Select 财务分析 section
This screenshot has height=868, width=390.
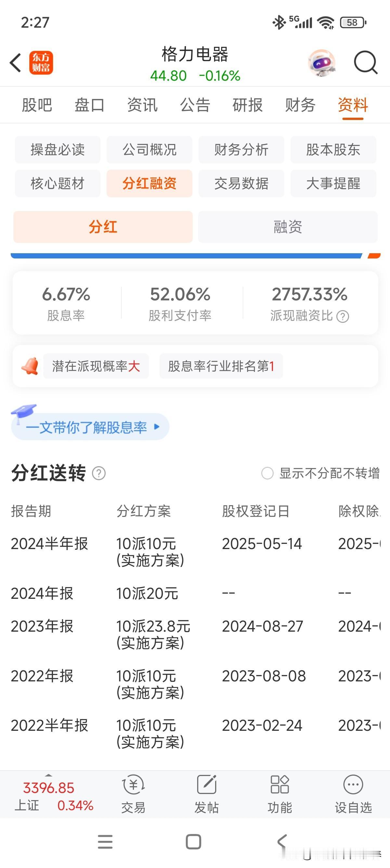coord(241,150)
